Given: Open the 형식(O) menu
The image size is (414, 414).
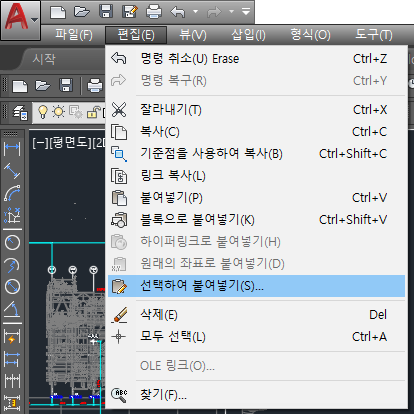Looking at the screenshot, I should [310, 35].
